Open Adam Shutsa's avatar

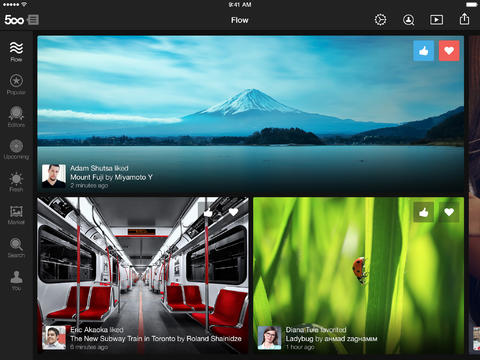[x=54, y=176]
